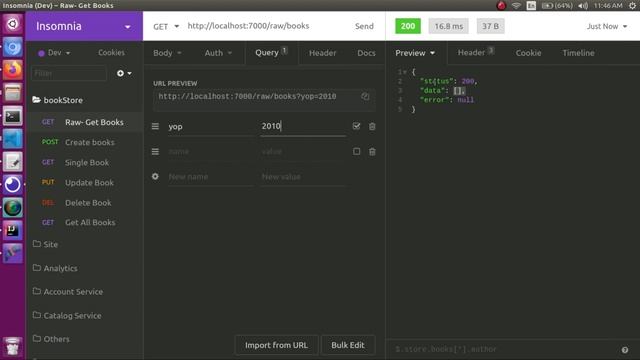The height and width of the screenshot is (360, 640).
Task: Focus the response JSONPath filter field
Action: click(503, 349)
